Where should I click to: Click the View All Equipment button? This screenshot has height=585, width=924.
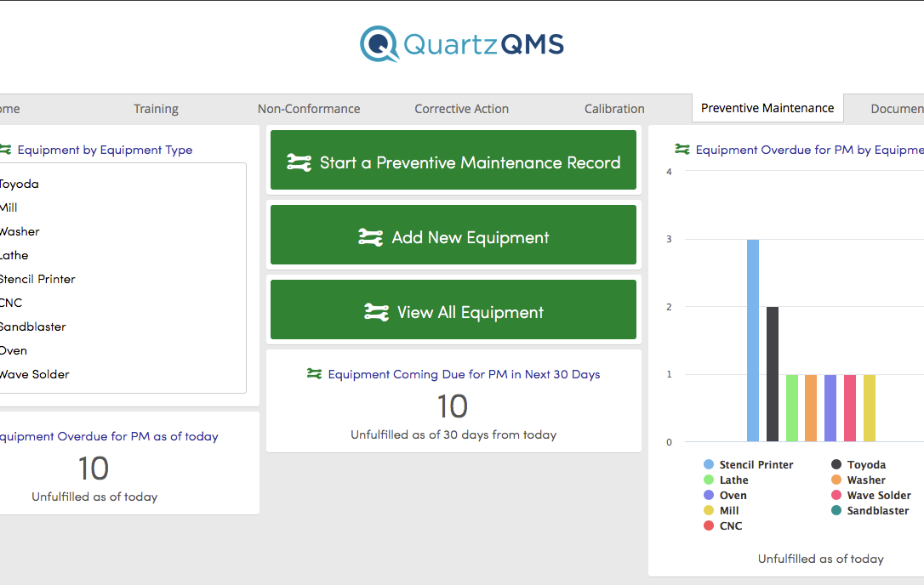point(453,310)
